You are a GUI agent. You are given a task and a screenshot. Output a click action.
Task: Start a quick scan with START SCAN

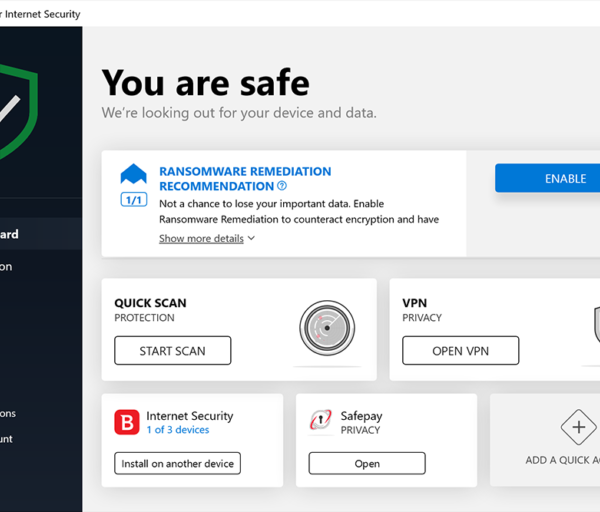pyautogui.click(x=173, y=351)
